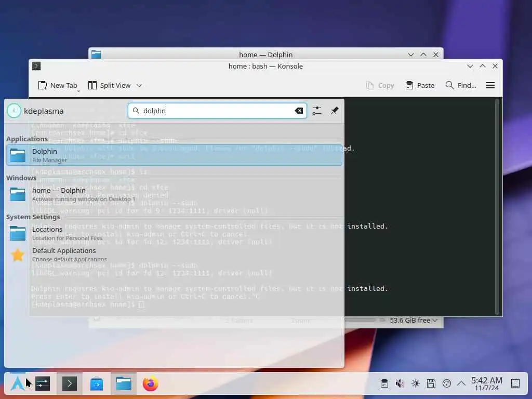Activate the home — Dolphin window result
This screenshot has width=532, height=399.
(174, 194)
